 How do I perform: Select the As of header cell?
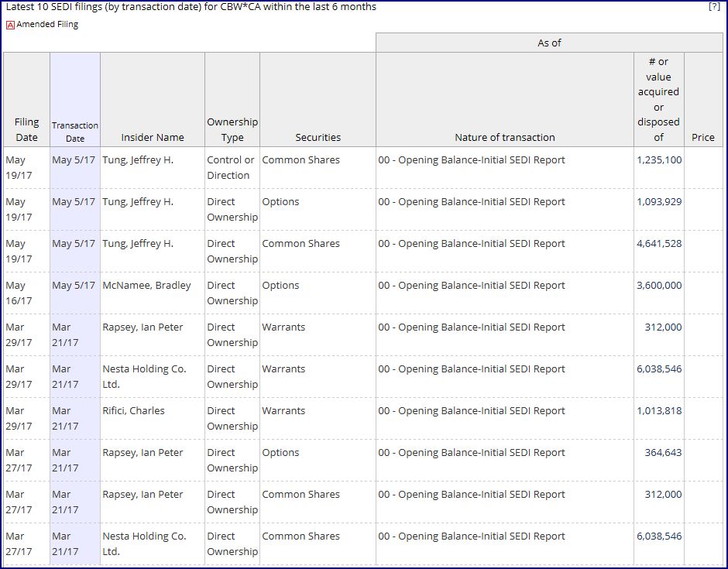[549, 43]
